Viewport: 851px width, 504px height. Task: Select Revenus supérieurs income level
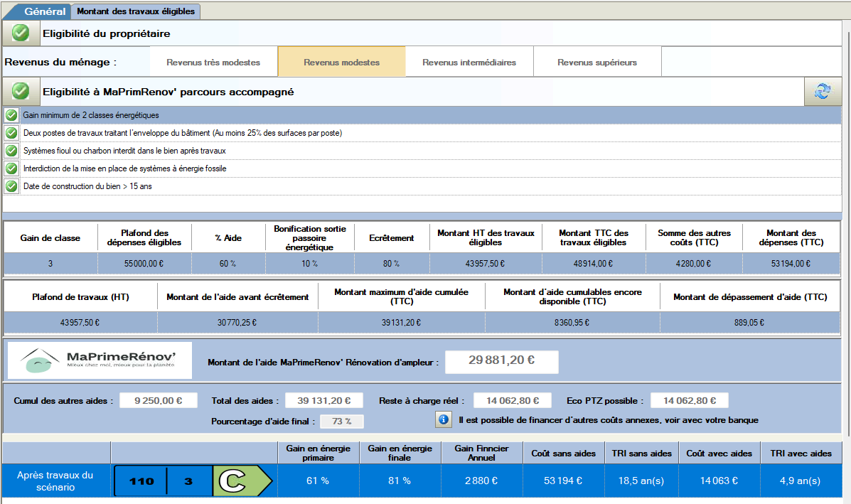pyautogui.click(x=597, y=63)
